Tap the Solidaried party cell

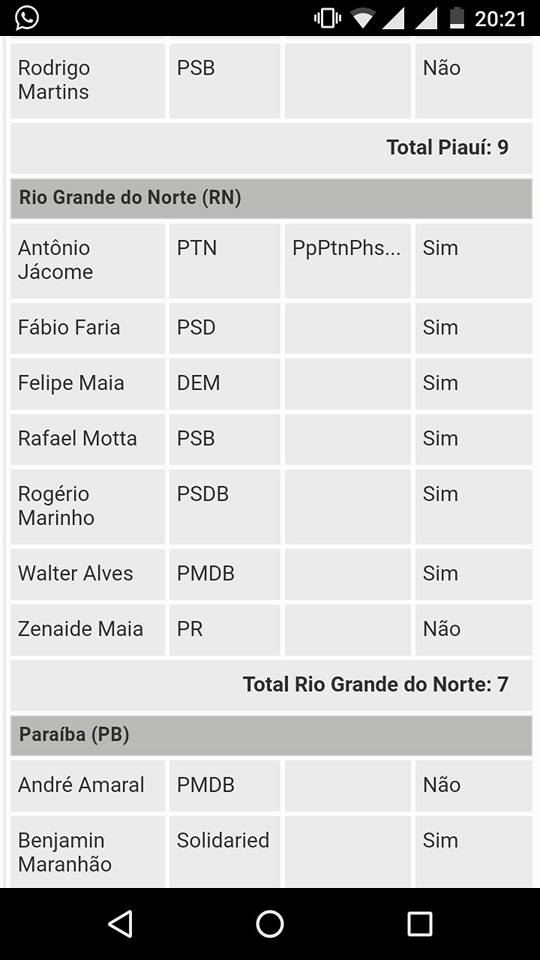point(225,852)
